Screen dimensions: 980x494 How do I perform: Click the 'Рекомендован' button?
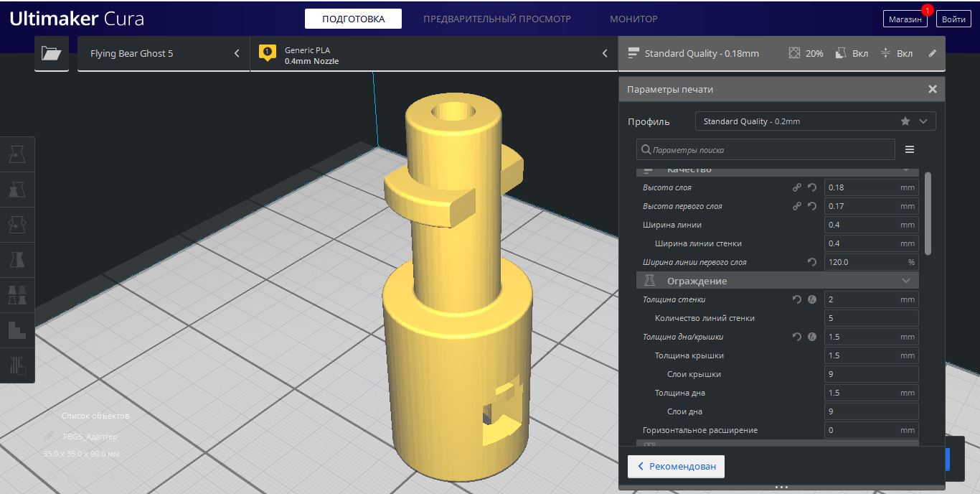(x=676, y=466)
